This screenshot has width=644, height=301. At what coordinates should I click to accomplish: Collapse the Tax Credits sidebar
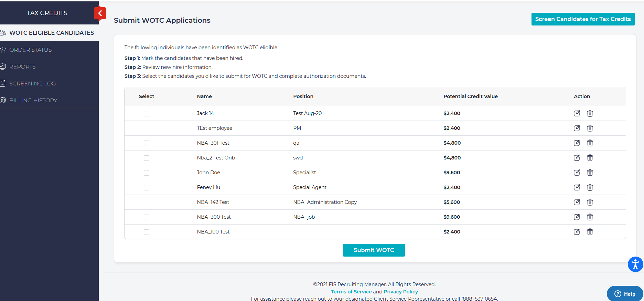tap(100, 13)
